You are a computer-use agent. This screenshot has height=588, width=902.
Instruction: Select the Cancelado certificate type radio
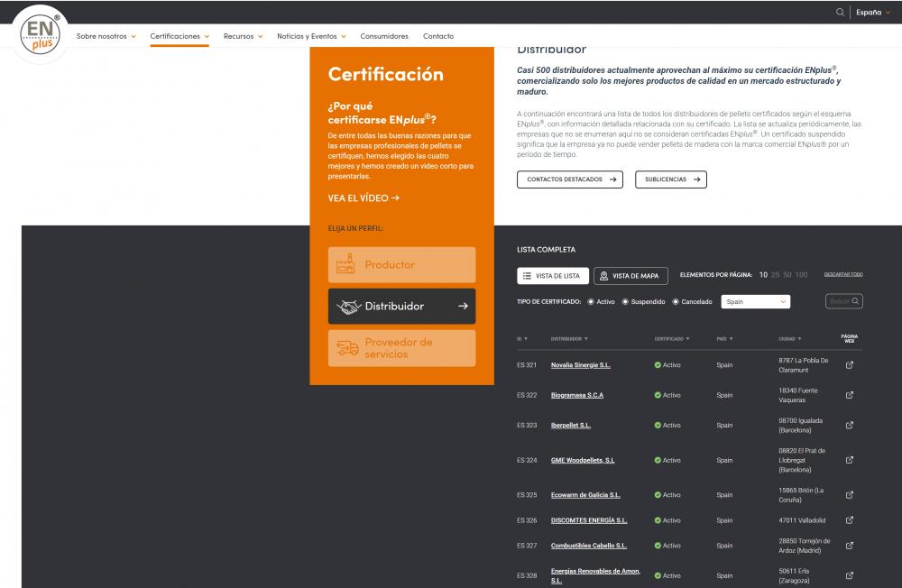(676, 301)
